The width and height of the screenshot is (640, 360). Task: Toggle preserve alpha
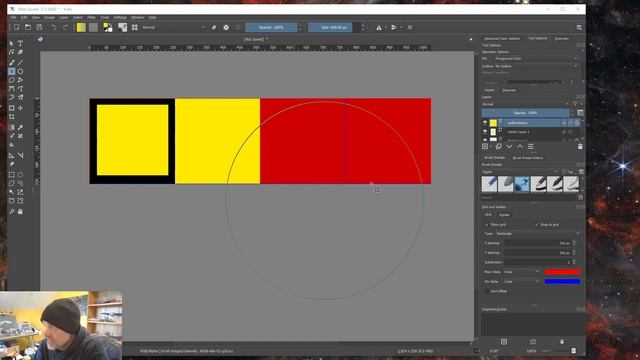226,27
